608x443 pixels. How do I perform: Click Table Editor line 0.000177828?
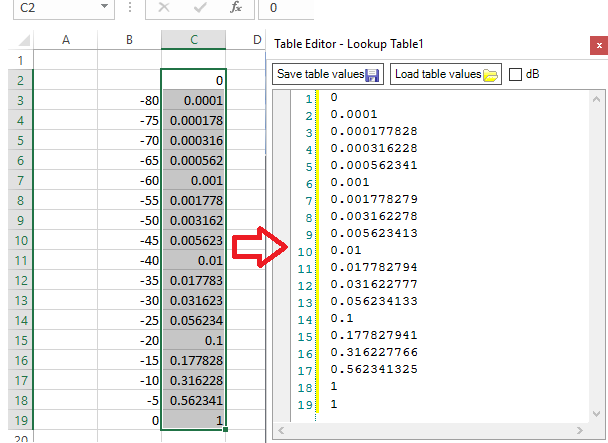(374, 132)
